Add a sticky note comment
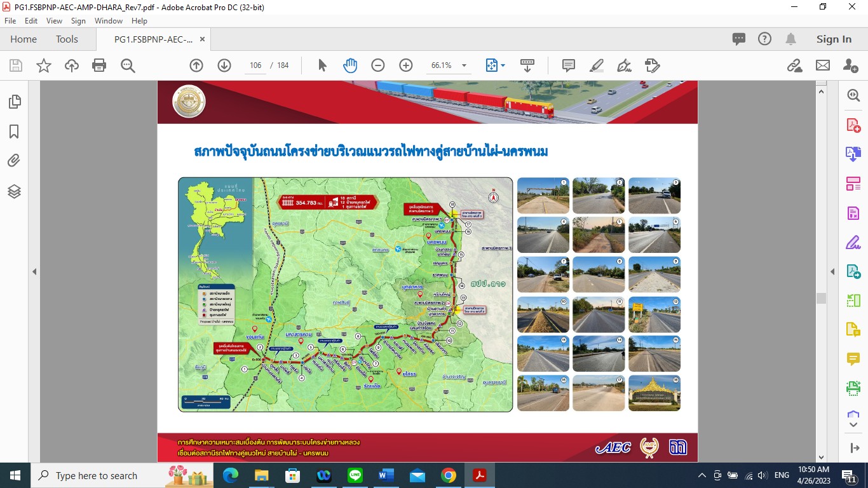This screenshot has width=868, height=488. [569, 65]
